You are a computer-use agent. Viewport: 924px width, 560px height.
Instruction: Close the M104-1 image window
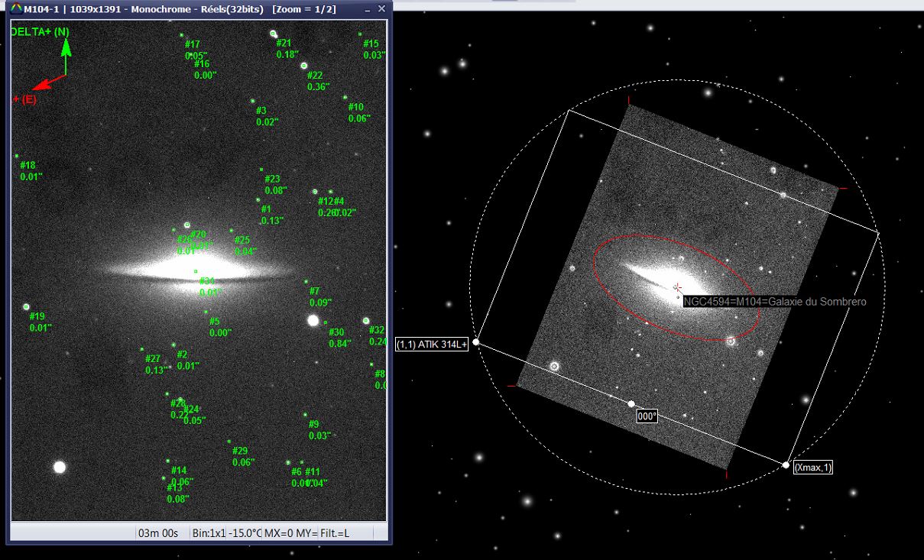point(381,9)
